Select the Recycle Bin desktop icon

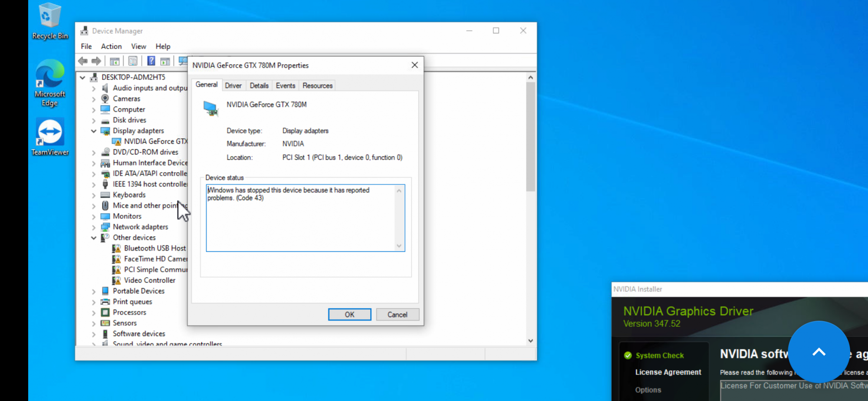click(50, 21)
